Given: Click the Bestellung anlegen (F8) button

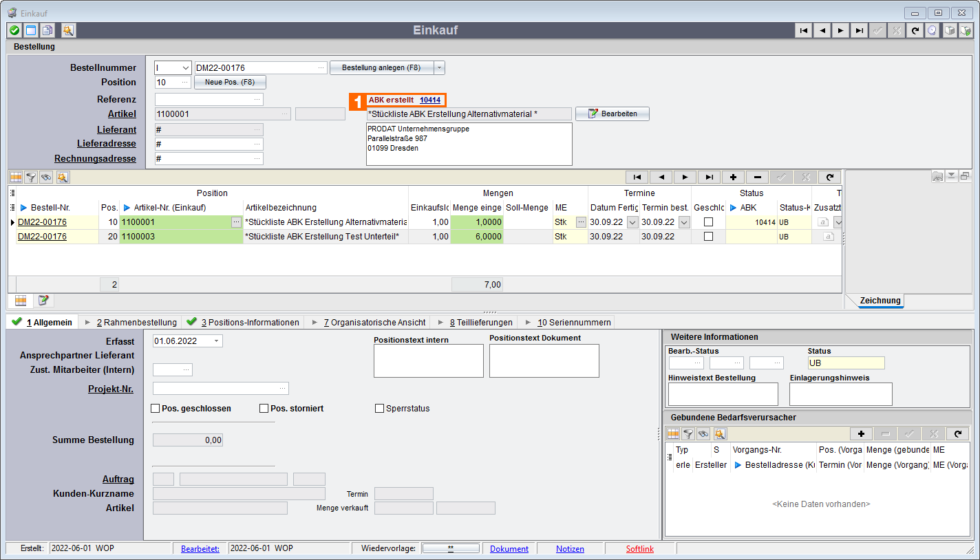Looking at the screenshot, I should [382, 67].
